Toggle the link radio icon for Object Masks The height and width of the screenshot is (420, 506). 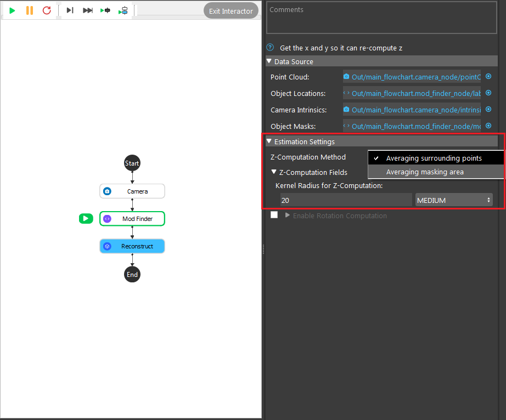[488, 126]
